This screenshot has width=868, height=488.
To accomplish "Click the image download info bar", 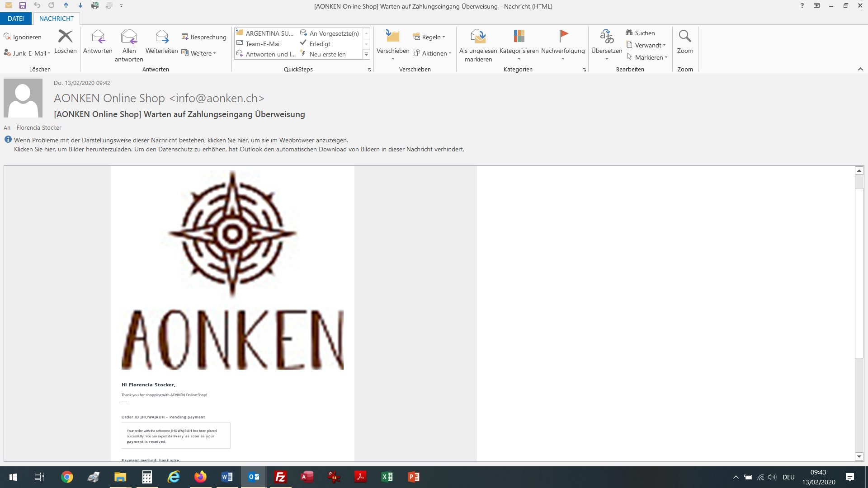I will coord(239,149).
